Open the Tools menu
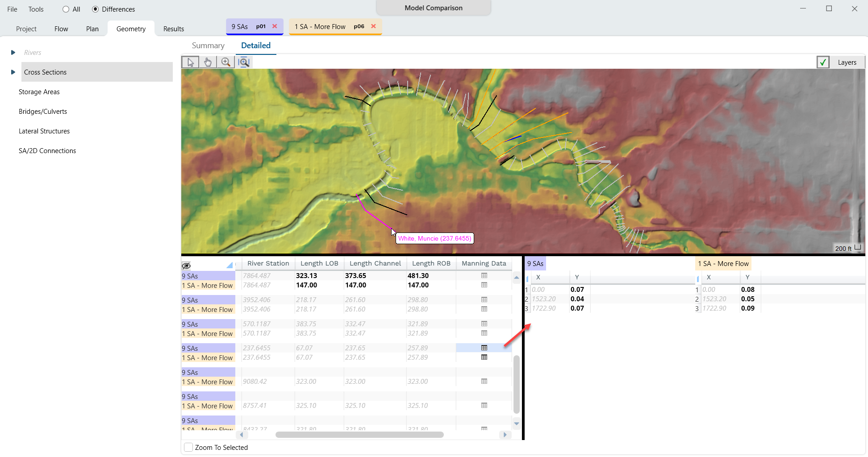The height and width of the screenshot is (457, 868). (36, 9)
